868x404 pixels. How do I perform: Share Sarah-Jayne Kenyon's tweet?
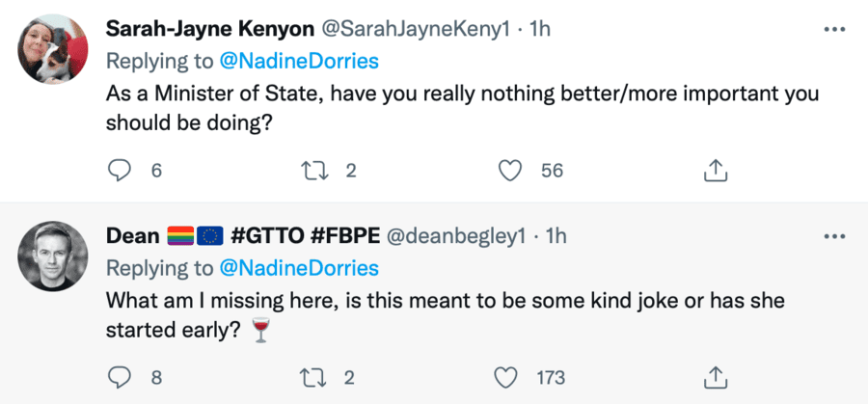pos(713,171)
